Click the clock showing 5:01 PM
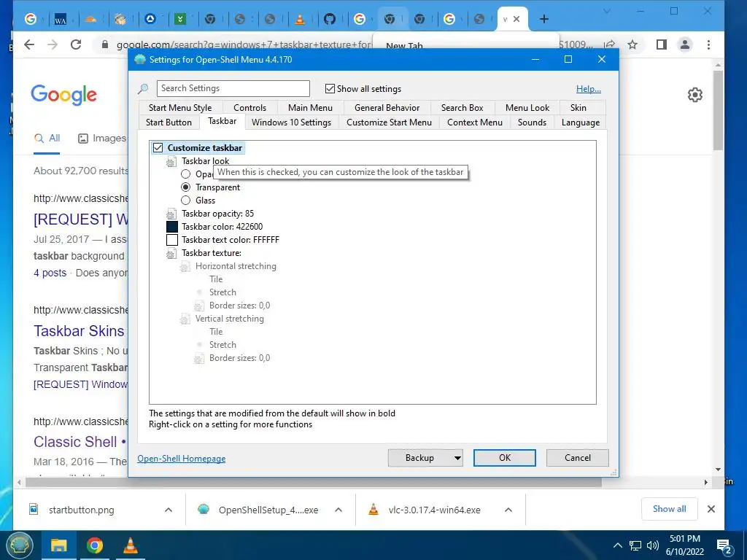Screen dimensions: 747x560 (x=684, y=539)
